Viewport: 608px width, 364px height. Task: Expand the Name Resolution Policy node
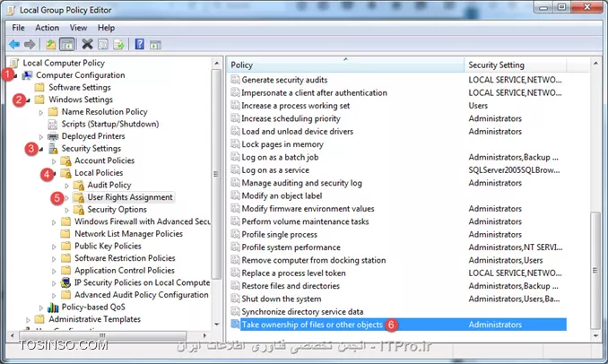41,112
